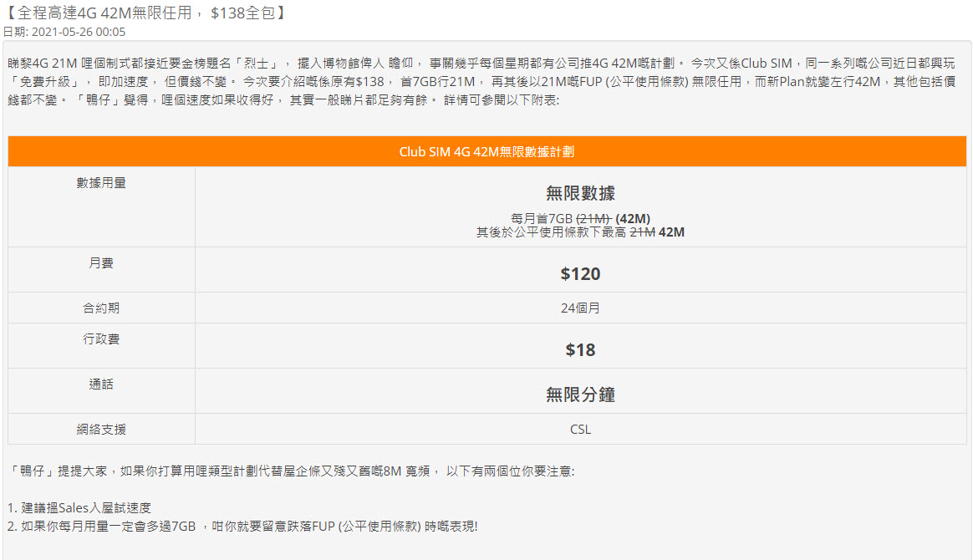Select the 合約期 row label

101,308
